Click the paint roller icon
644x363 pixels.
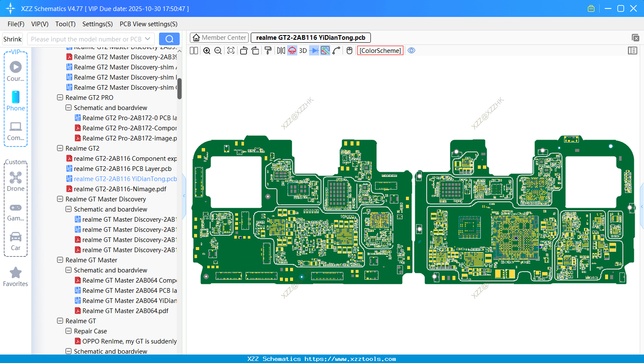[268, 51]
